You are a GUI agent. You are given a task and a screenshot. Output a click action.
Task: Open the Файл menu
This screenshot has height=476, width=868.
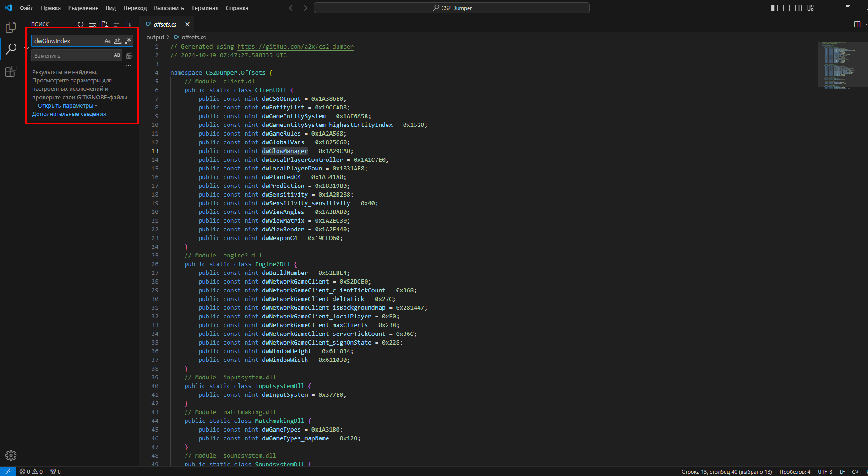27,8
